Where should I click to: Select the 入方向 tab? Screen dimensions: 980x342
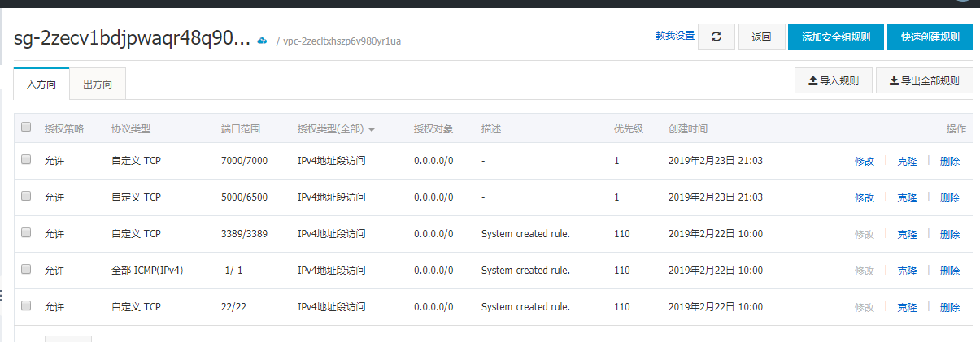tap(41, 84)
